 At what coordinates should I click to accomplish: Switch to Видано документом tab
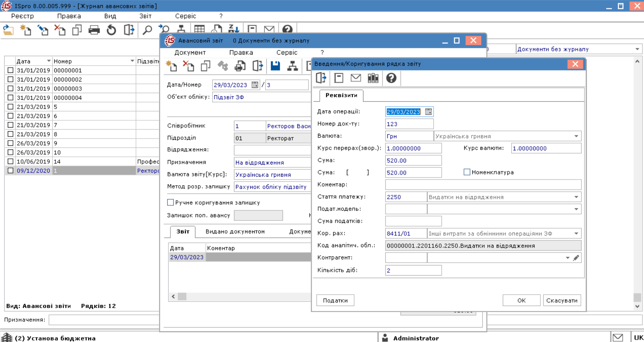tap(235, 231)
